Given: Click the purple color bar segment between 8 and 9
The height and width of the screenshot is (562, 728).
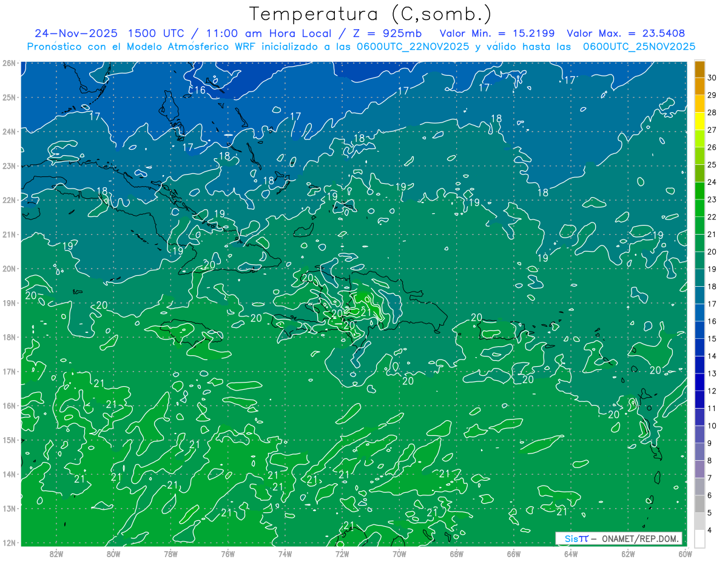Looking at the screenshot, I should (x=699, y=452).
